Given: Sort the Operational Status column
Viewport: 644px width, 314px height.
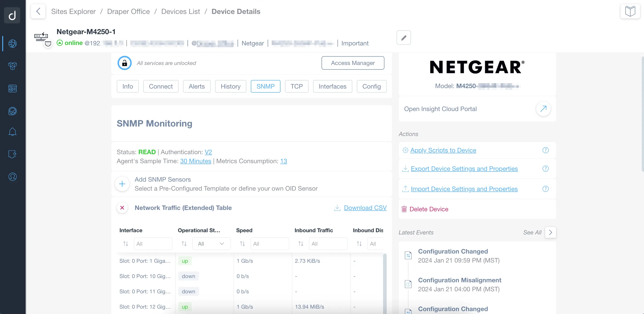Looking at the screenshot, I should point(184,244).
